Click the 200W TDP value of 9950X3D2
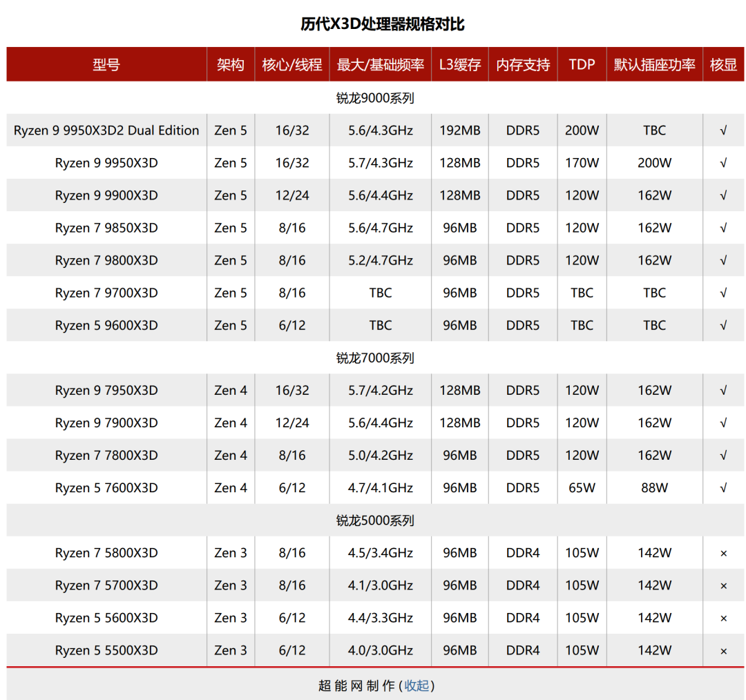This screenshot has width=746, height=700. click(x=582, y=130)
